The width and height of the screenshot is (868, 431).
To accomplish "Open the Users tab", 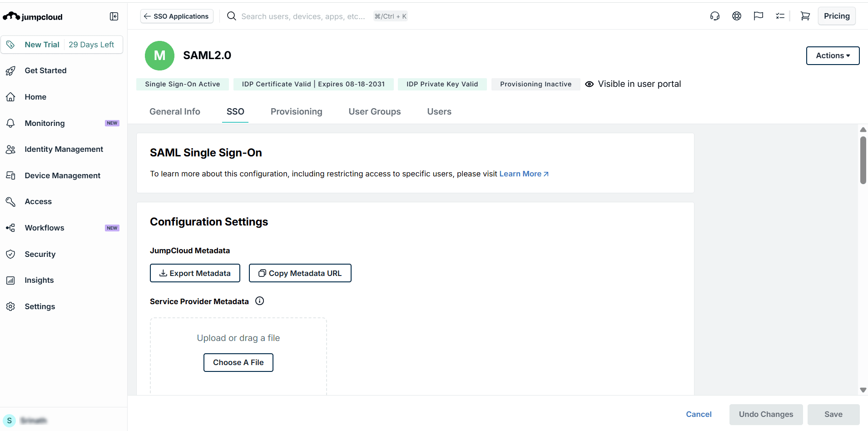I will (439, 112).
